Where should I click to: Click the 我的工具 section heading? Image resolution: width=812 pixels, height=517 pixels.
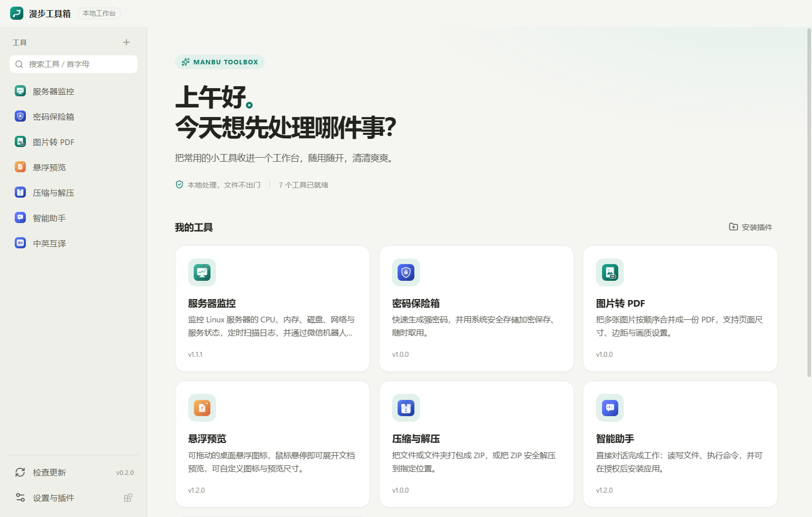(194, 227)
